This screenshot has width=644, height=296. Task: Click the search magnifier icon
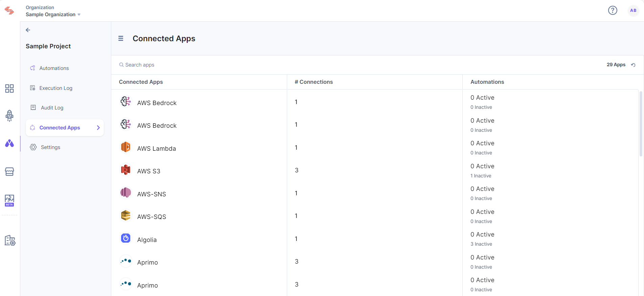coord(121,65)
